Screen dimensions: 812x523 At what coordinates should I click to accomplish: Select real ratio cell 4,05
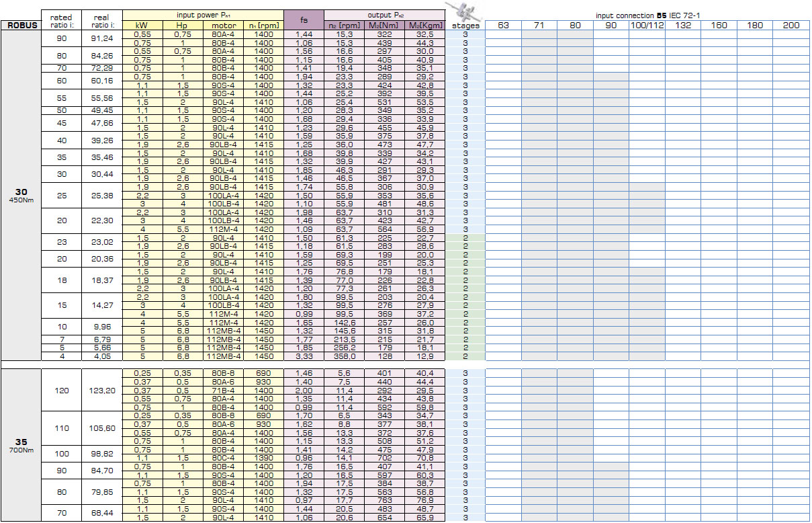tap(101, 356)
